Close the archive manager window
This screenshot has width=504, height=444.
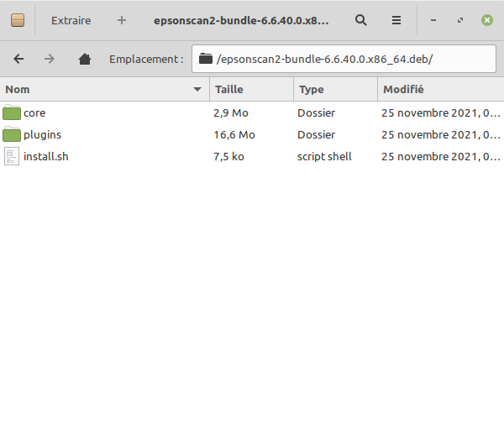click(487, 20)
